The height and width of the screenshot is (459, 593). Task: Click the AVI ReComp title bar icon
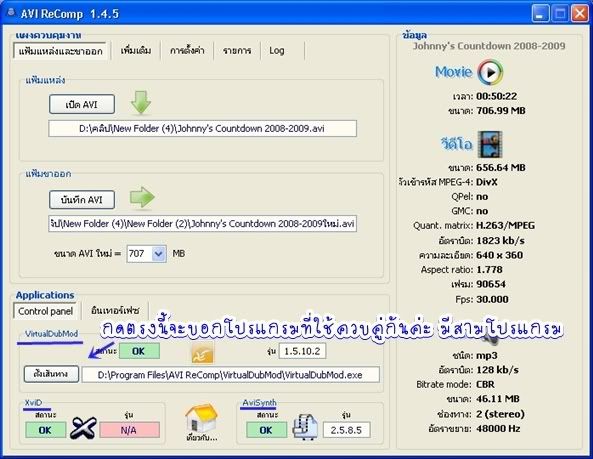click(11, 13)
